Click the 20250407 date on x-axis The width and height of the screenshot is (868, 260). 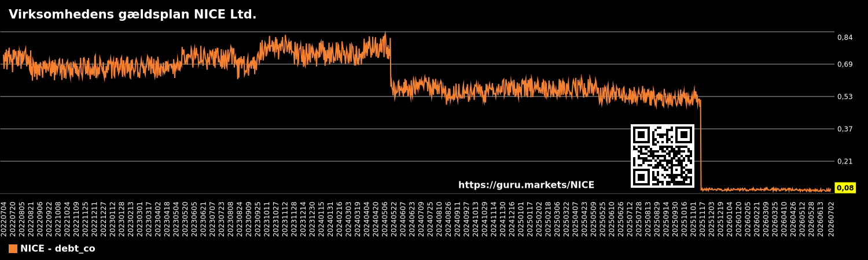point(576,218)
